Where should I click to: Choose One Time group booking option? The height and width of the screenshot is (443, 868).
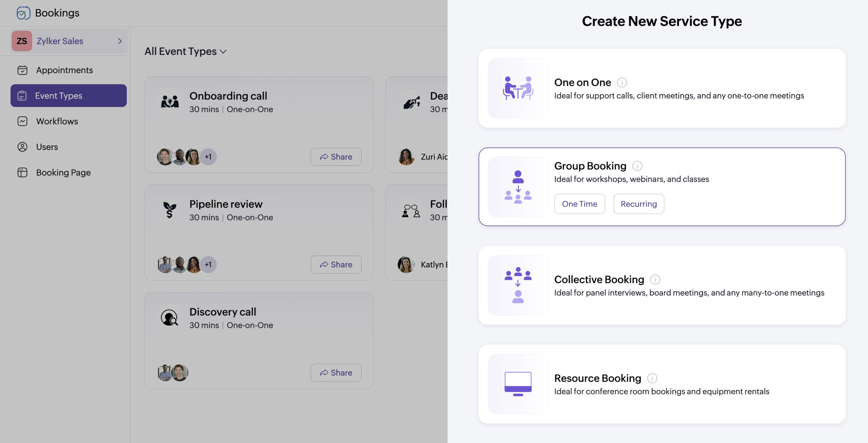(579, 204)
